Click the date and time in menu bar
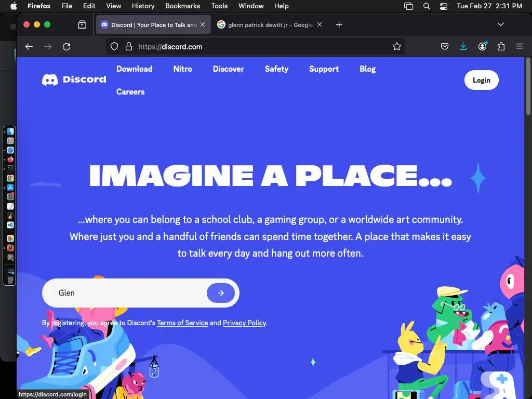 (x=489, y=6)
